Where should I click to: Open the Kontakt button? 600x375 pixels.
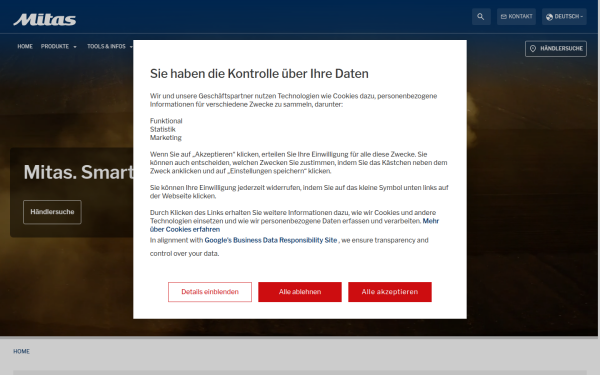pos(516,17)
